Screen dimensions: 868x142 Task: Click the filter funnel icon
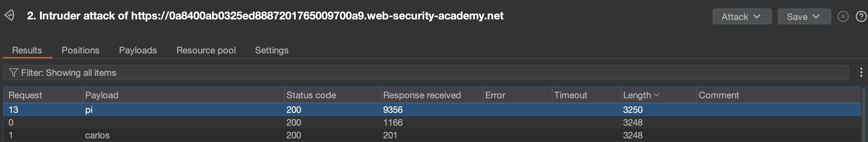(13, 73)
